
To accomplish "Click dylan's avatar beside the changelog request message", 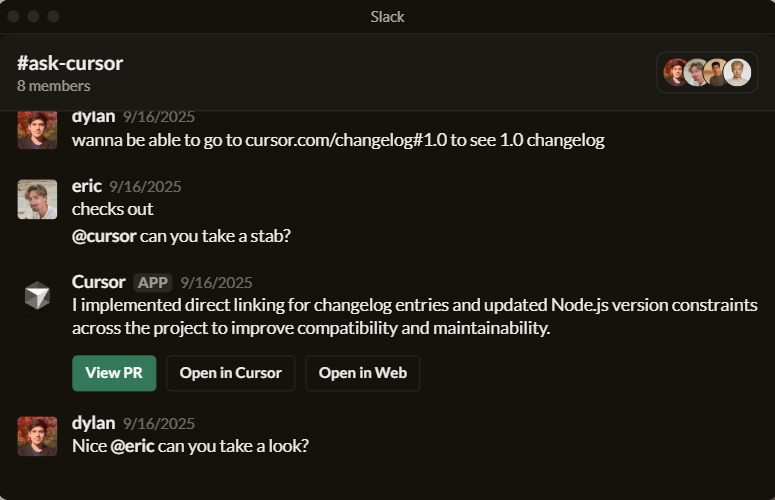I will coord(37,130).
